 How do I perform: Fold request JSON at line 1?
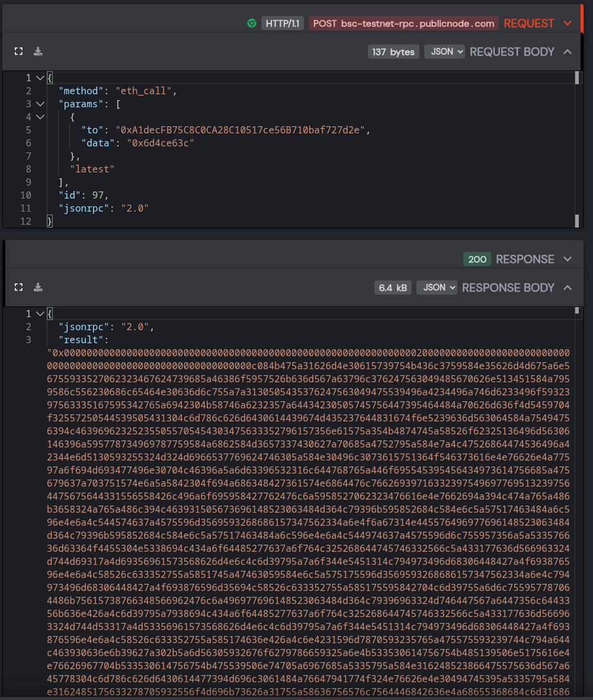(40, 78)
